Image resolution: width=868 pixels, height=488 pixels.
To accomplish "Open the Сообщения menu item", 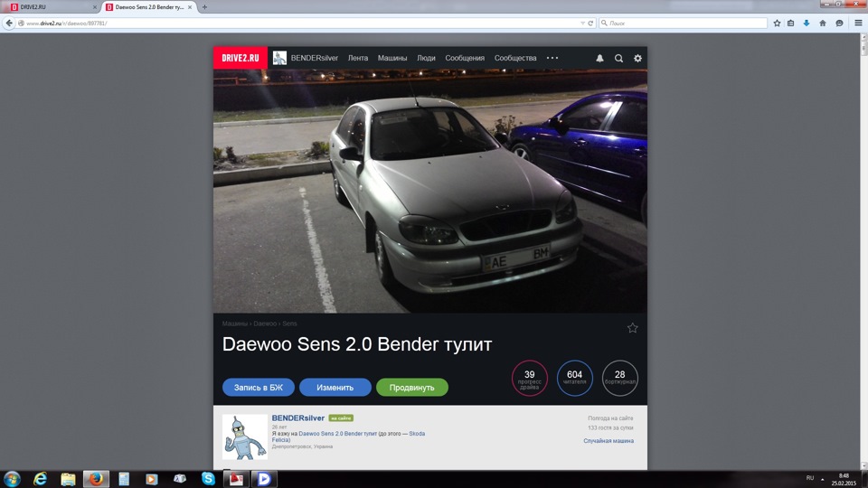I will click(465, 58).
